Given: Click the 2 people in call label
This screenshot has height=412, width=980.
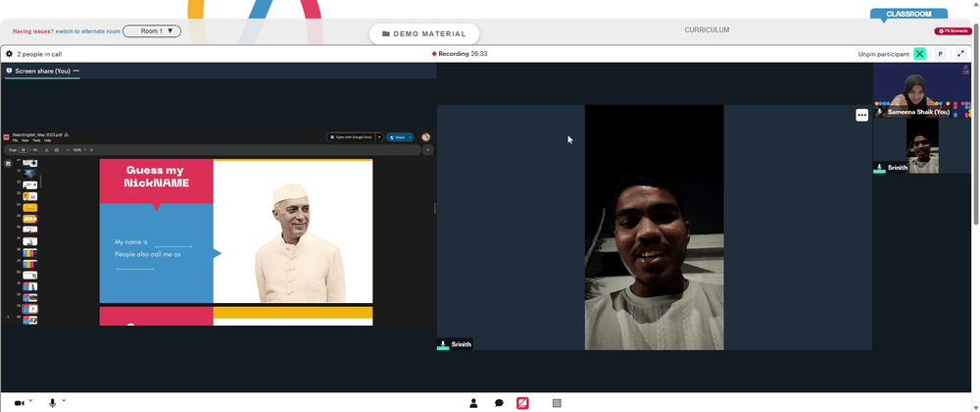Looking at the screenshot, I should [39, 54].
